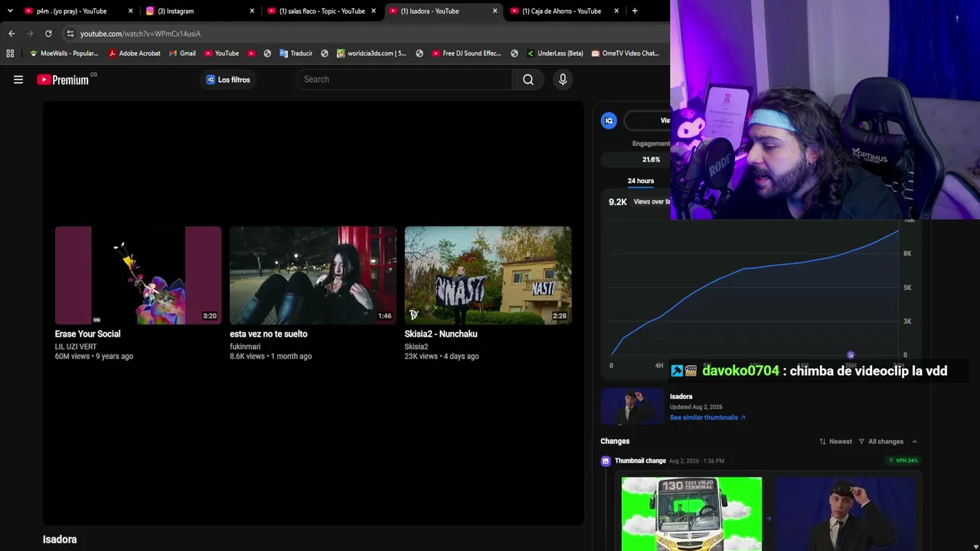Screen dimensions: 980x551
Task: Open the Skisia2 - Nunchaku video thumbnail
Action: 488,275
